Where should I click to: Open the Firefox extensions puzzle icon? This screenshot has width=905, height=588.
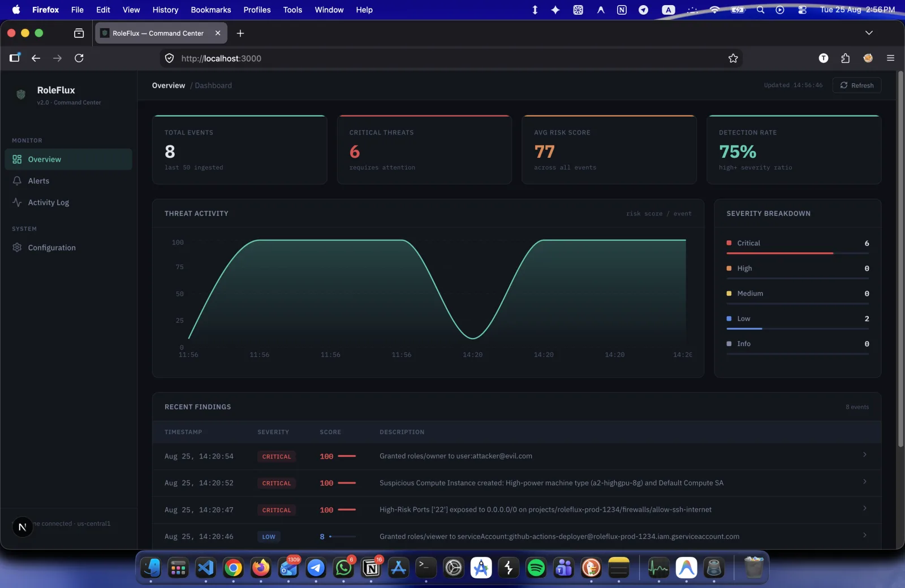click(x=845, y=58)
